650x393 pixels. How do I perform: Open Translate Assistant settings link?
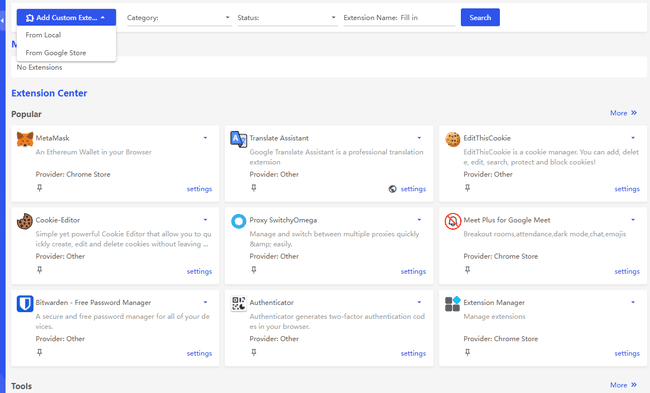click(413, 189)
